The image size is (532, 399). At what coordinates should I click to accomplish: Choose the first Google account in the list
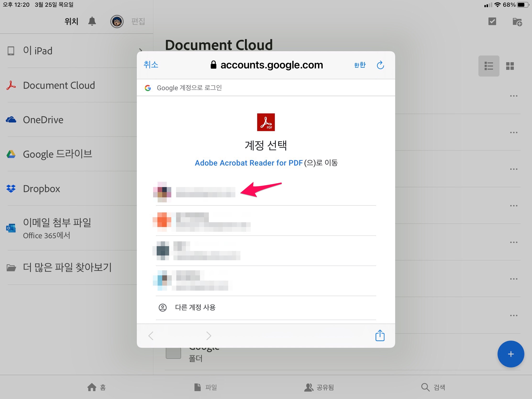[206, 192]
